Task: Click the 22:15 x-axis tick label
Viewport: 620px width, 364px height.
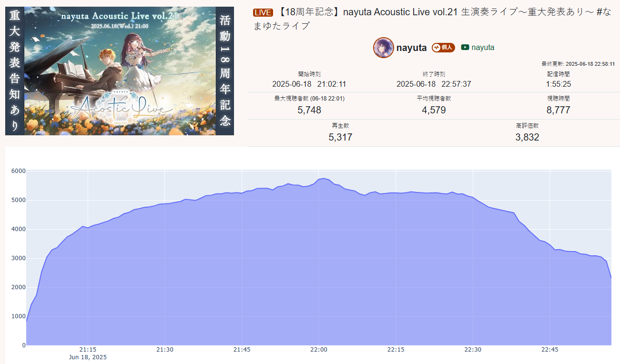Action: click(x=396, y=350)
